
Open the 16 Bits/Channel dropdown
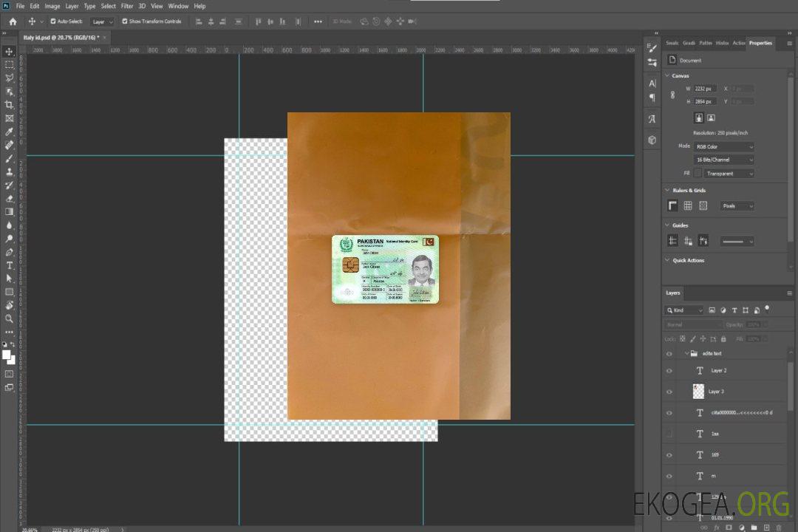723,160
